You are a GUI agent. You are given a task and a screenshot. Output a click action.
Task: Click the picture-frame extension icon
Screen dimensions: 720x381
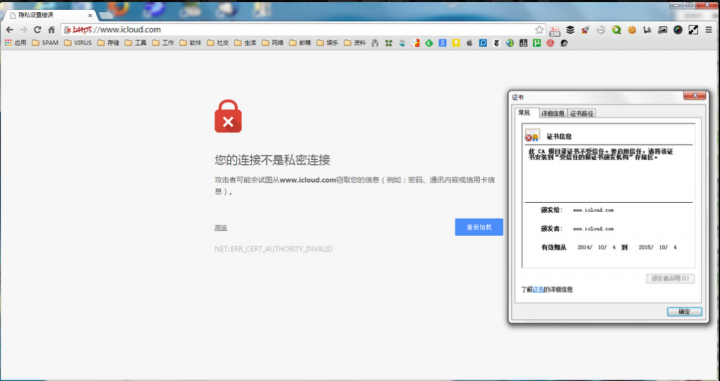(662, 30)
